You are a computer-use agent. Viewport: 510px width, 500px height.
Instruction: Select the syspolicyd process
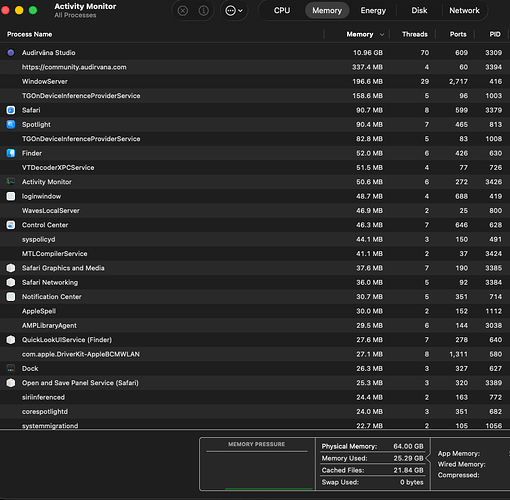pos(255,239)
